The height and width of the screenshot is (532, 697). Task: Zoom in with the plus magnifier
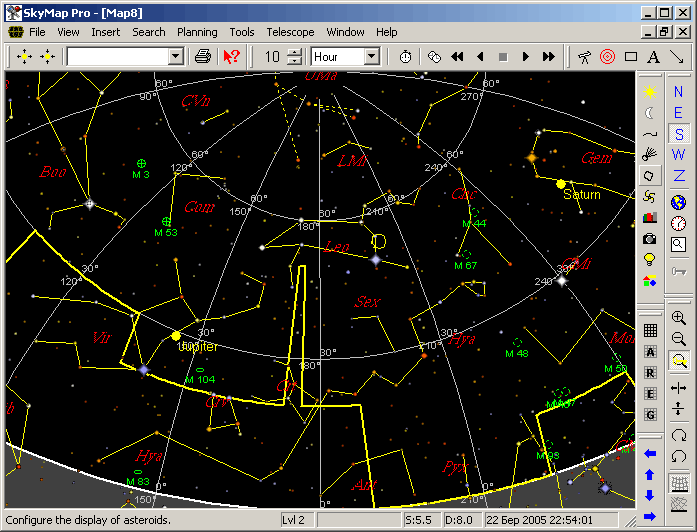click(678, 318)
